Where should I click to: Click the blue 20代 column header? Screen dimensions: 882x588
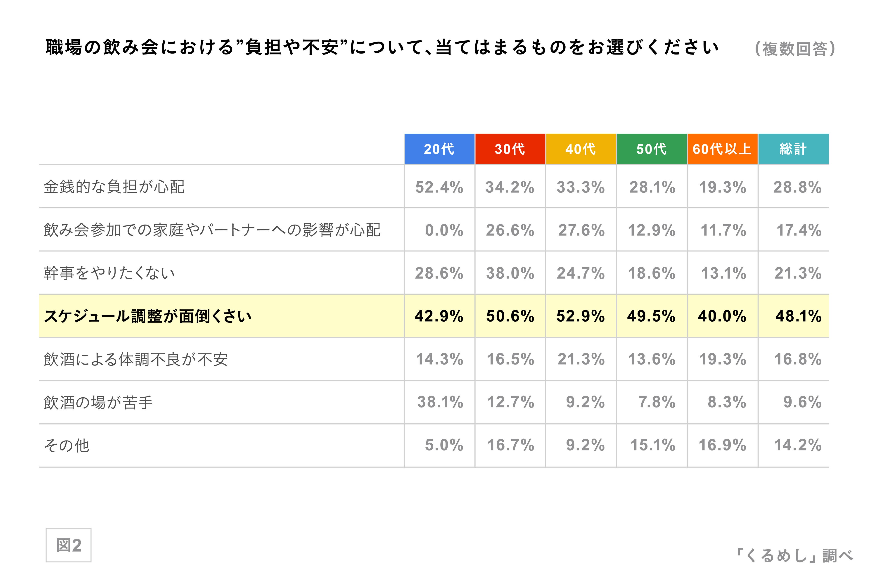point(439,149)
